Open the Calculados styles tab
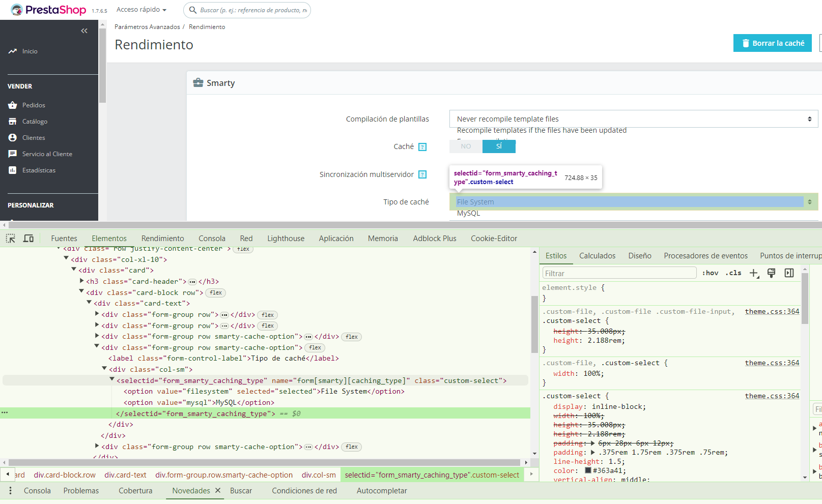This screenshot has width=822, height=504. (x=597, y=256)
